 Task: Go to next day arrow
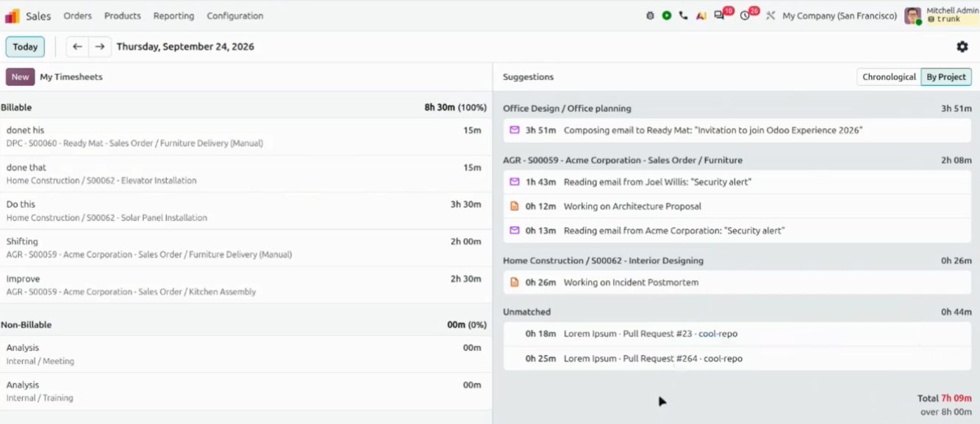click(100, 46)
